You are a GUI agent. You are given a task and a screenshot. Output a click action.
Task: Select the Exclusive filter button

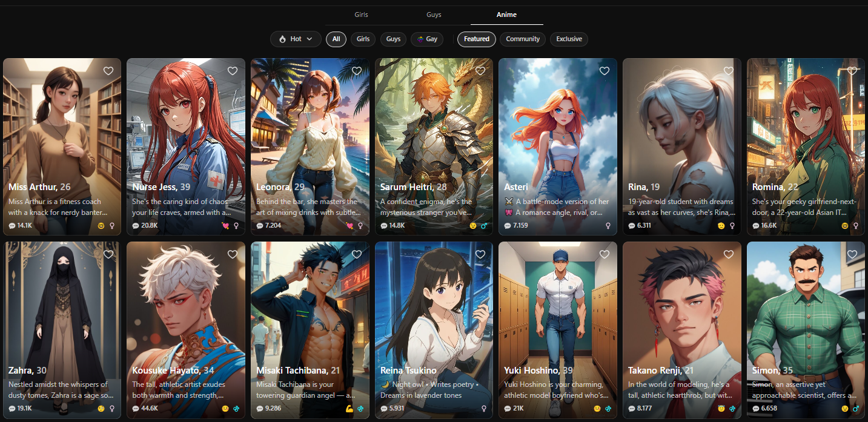pyautogui.click(x=569, y=39)
